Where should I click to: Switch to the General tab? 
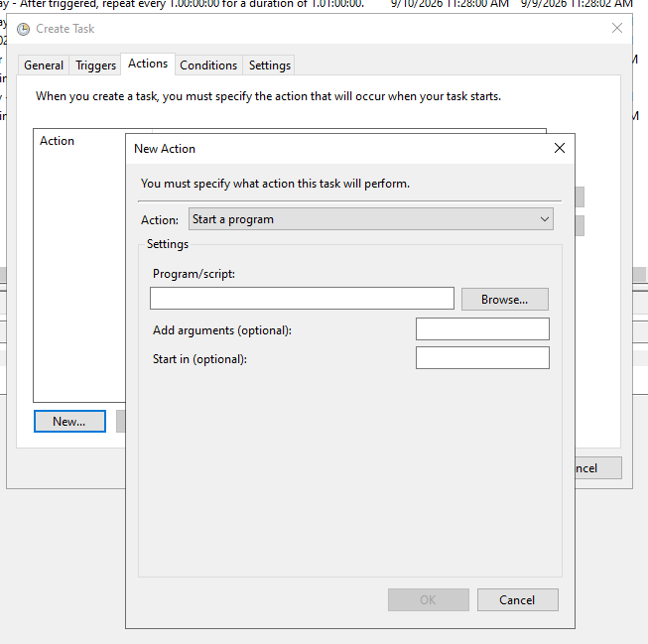tap(44, 65)
